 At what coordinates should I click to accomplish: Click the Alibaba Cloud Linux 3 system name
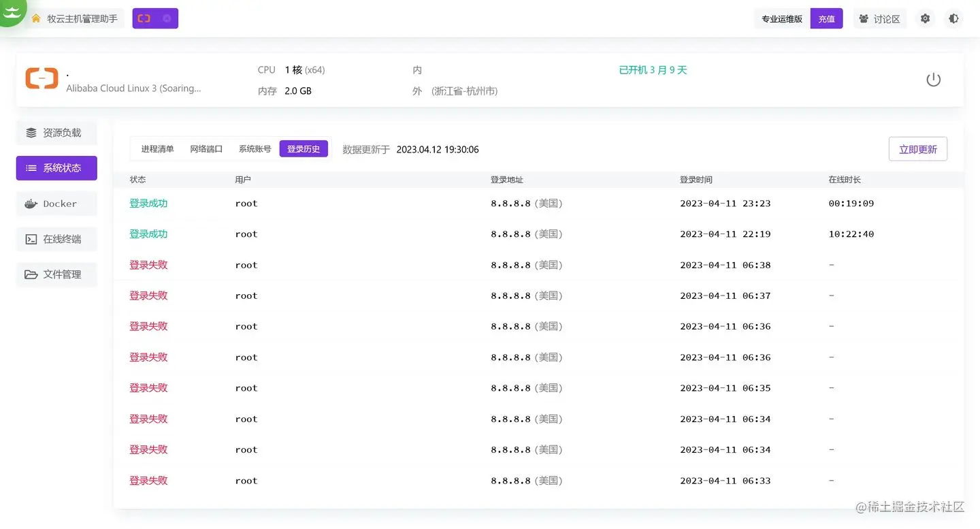[x=133, y=89]
